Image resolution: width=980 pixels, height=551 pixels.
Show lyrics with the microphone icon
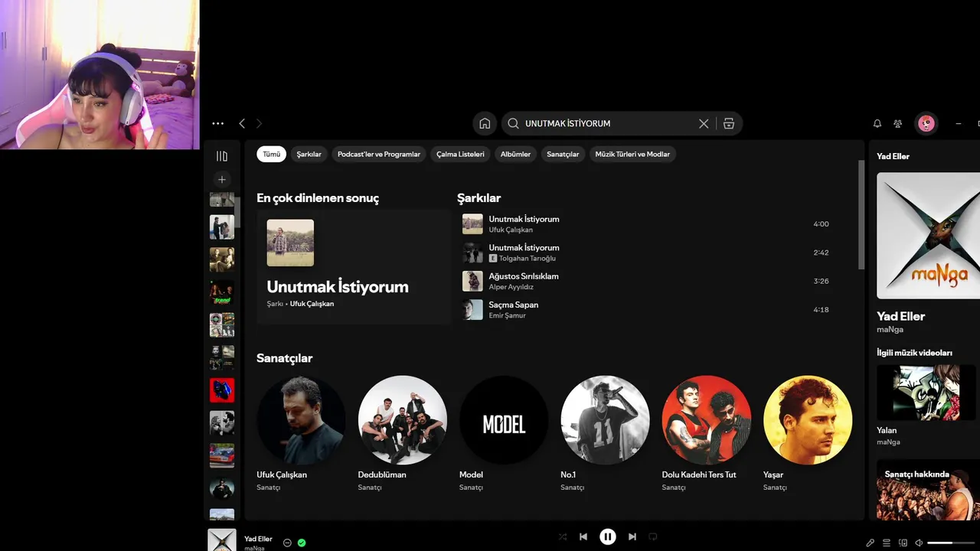[x=871, y=543]
